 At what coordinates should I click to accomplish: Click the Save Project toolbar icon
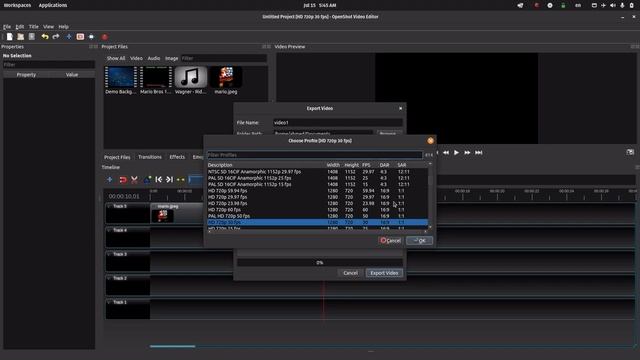click(31, 37)
